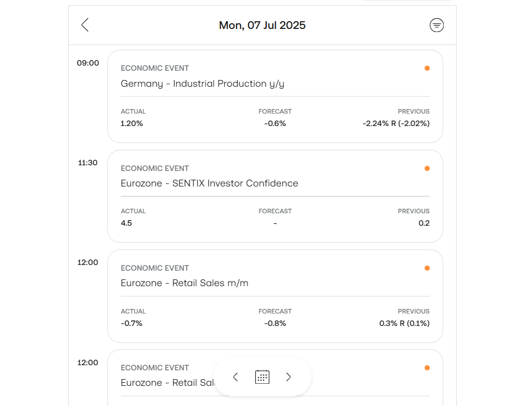532x406 pixels.
Task: Go to next day in floating navigator
Action: [288, 377]
